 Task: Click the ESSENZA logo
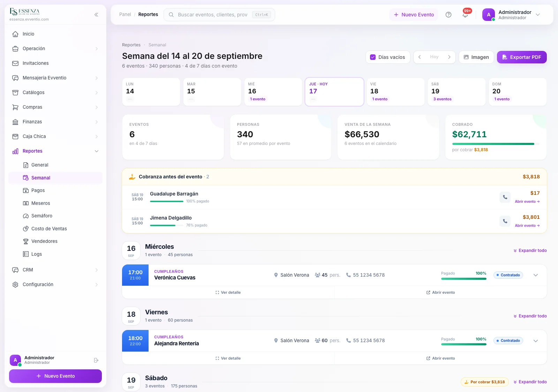point(25,12)
